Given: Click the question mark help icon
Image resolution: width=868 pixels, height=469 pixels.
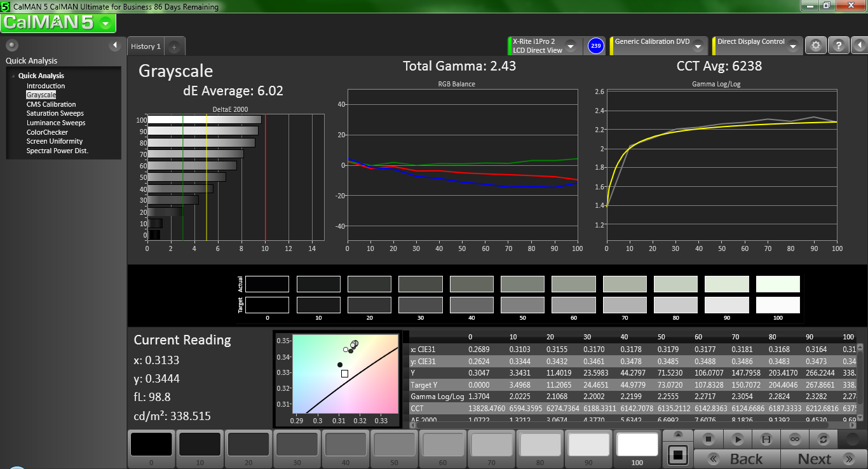Looking at the screenshot, I should pyautogui.click(x=838, y=46).
